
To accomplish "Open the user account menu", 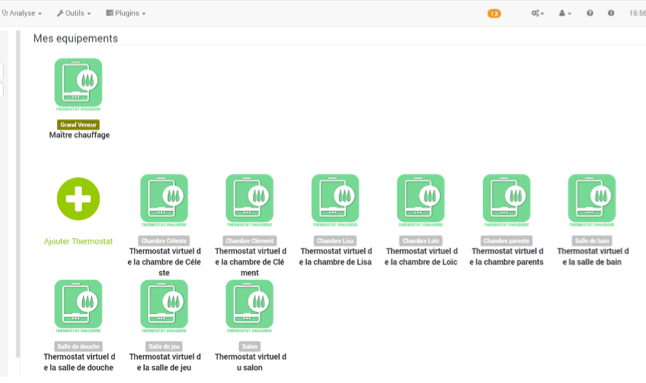I will 565,13.
